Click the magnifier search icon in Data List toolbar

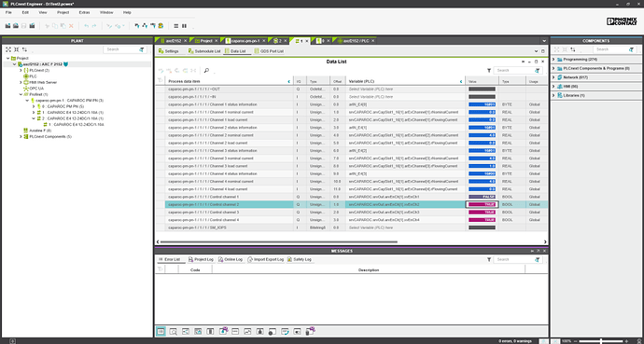click(x=206, y=71)
